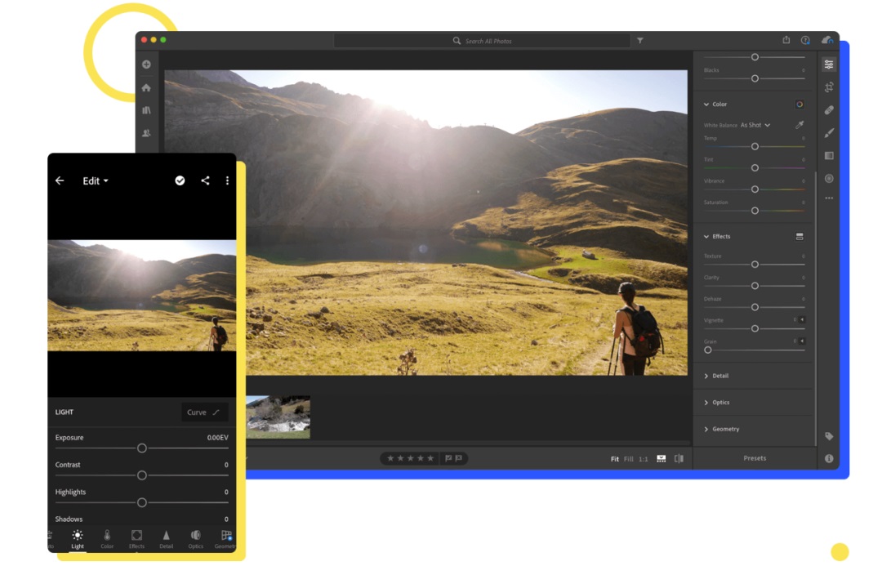This screenshot has width=882, height=588.
Task: Select the Radial Gradient tool
Action: (829, 179)
